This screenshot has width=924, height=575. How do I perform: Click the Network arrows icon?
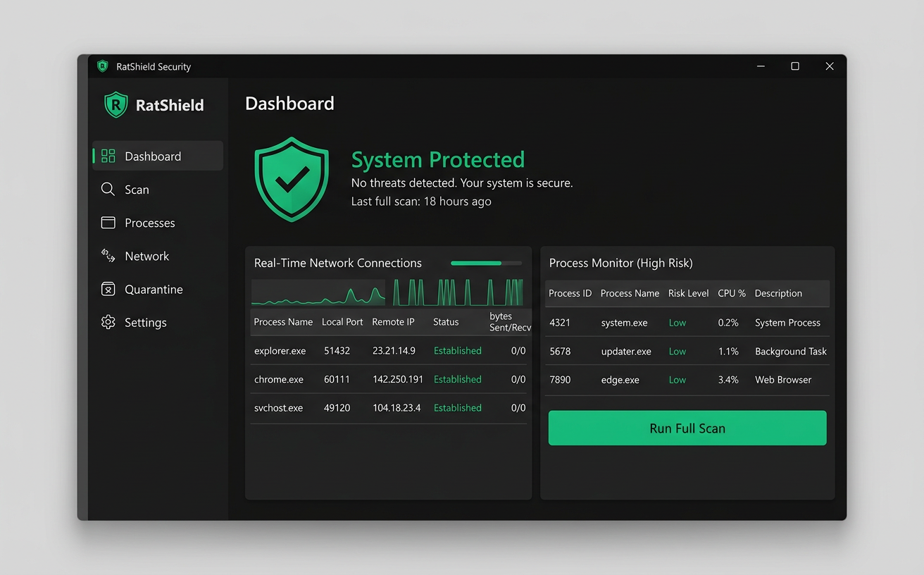tap(108, 256)
